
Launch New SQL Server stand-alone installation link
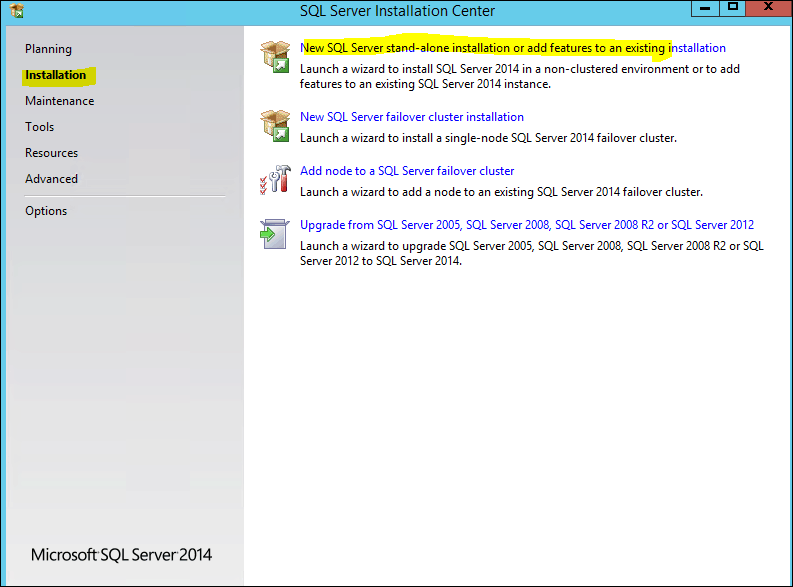pyautogui.click(x=513, y=48)
